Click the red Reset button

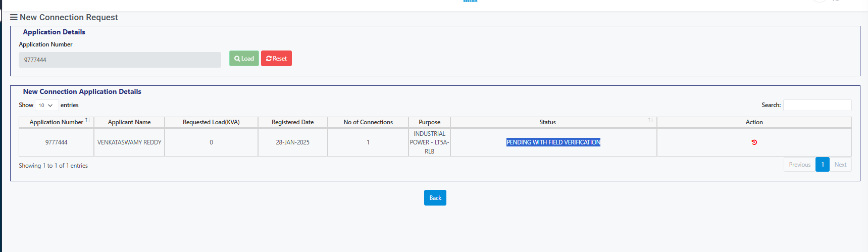(276, 59)
